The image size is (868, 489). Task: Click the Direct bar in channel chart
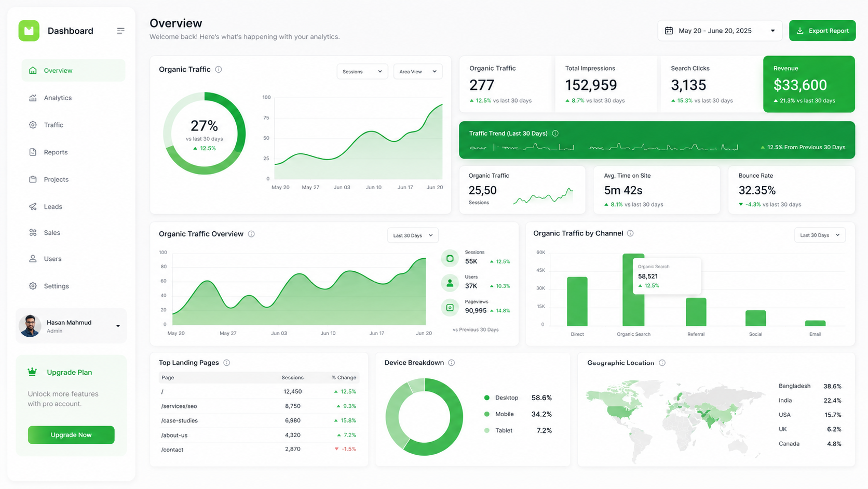tap(577, 301)
